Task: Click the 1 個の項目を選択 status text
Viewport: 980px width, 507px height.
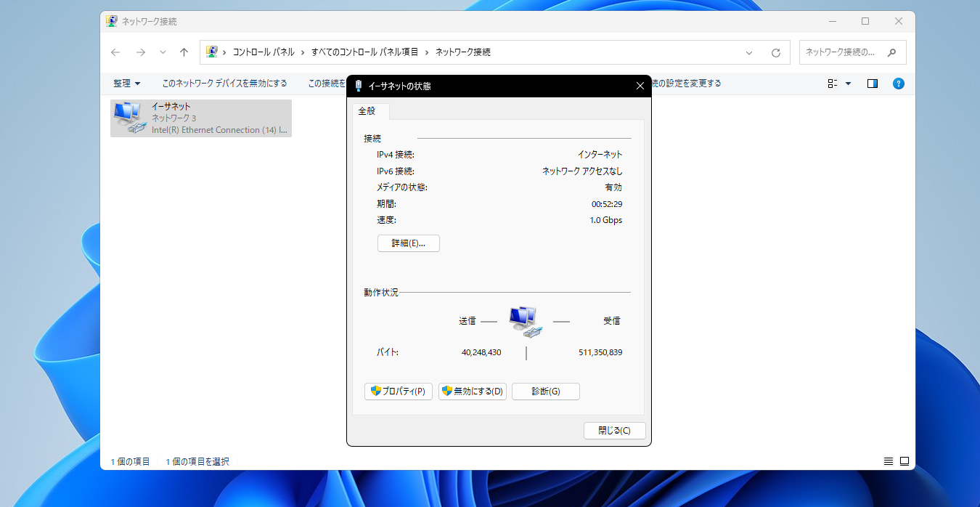Action: (197, 461)
